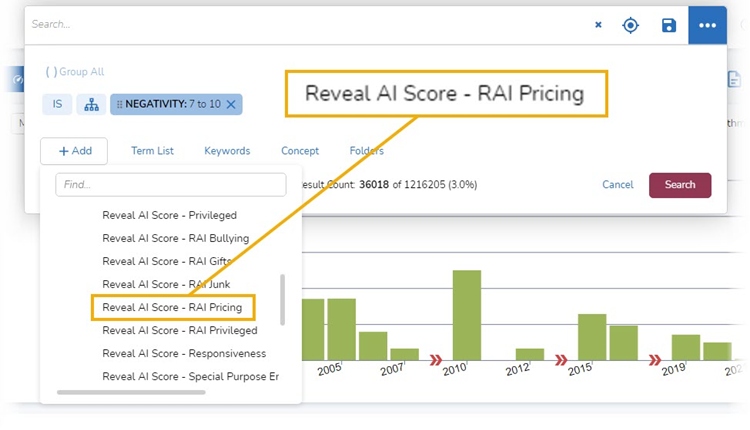
Task: Expand the gap marker before 2019
Action: (655, 360)
